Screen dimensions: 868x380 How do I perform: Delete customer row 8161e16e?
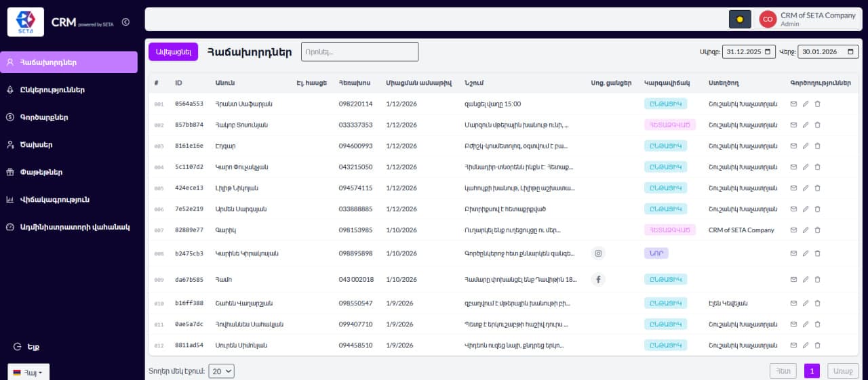pos(817,146)
